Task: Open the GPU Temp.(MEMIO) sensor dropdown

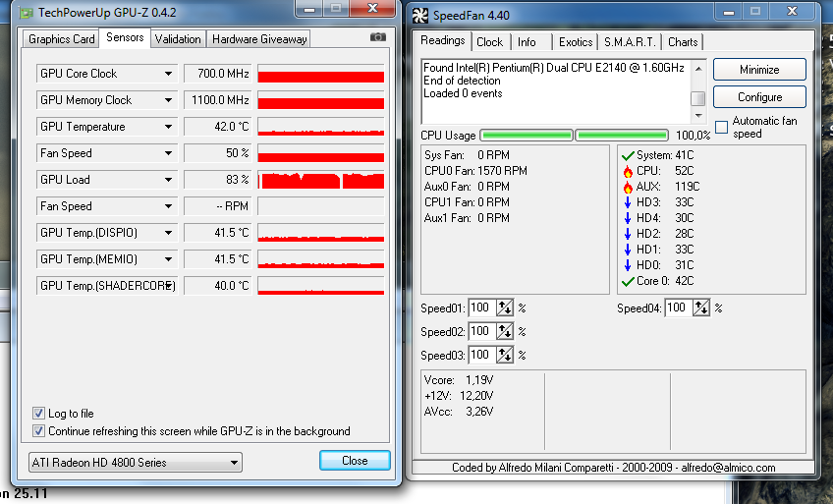Action: click(168, 259)
